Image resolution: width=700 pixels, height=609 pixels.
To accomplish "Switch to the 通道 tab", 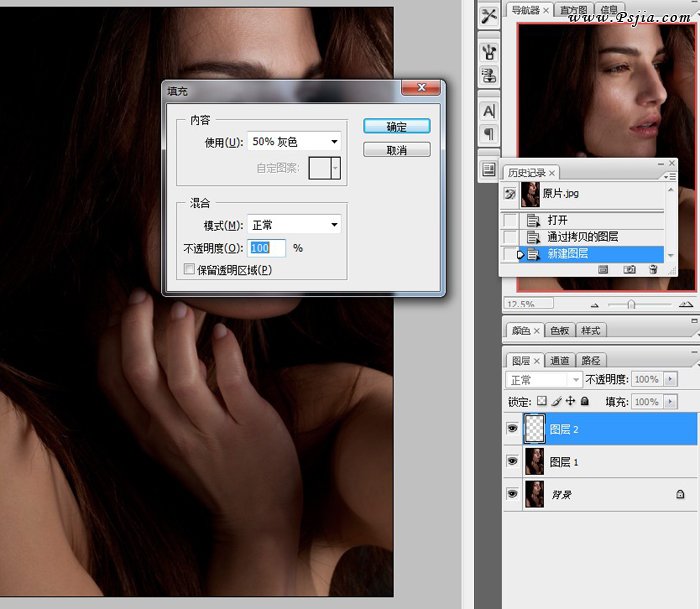I will click(x=560, y=360).
